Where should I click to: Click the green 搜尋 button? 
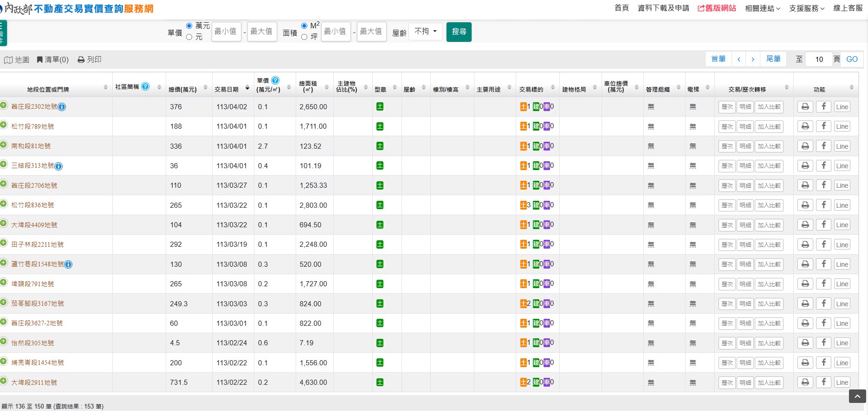(x=459, y=32)
